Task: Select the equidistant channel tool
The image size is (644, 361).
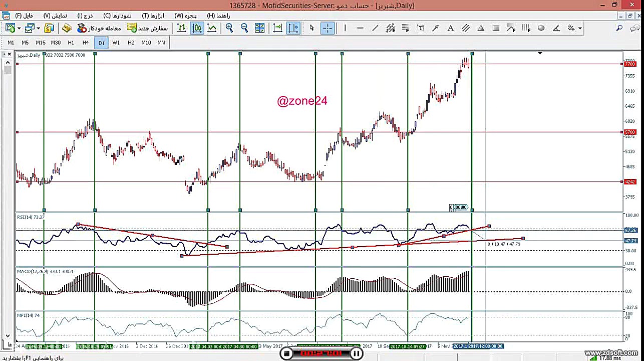Action: pyautogui.click(x=390, y=28)
